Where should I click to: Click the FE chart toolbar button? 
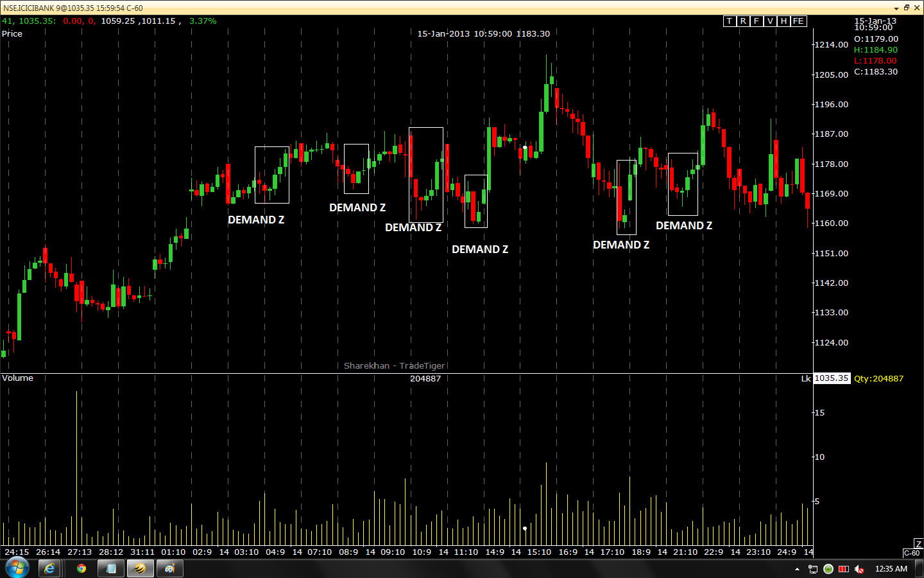pos(798,21)
